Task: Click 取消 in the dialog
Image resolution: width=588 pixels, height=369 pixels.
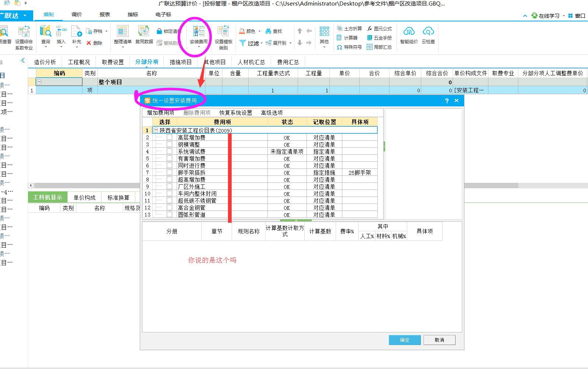Action: click(x=439, y=340)
